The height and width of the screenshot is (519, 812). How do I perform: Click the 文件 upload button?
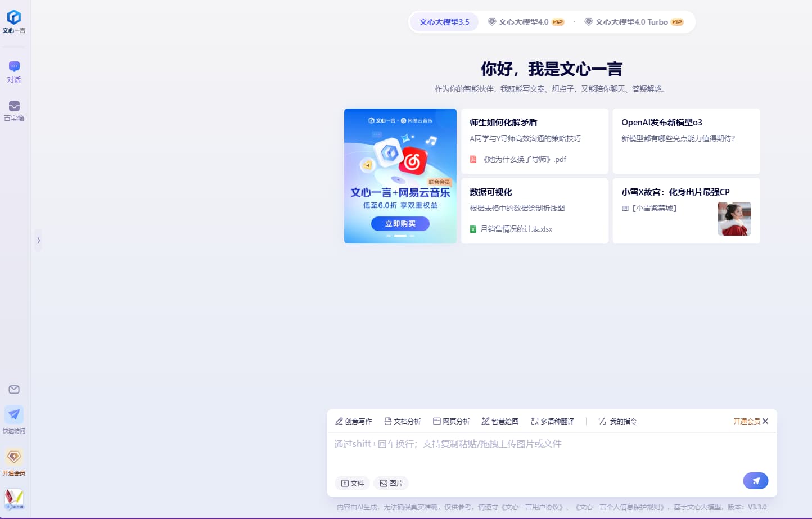(353, 483)
